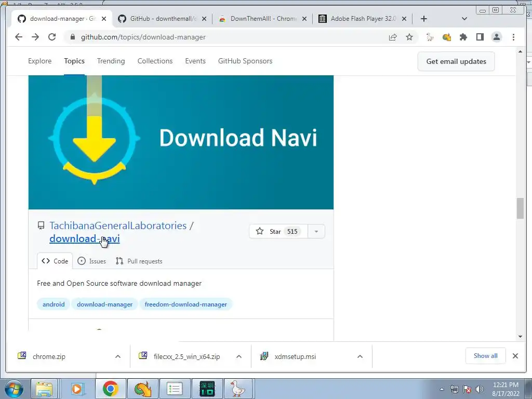Open the download-navi repository link
This screenshot has height=399, width=532.
[x=85, y=238]
